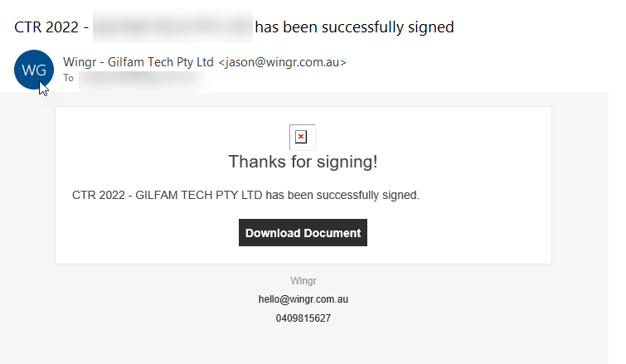Click the grey "Wingr" footer text
This screenshot has width=626, height=364.
pyautogui.click(x=303, y=281)
